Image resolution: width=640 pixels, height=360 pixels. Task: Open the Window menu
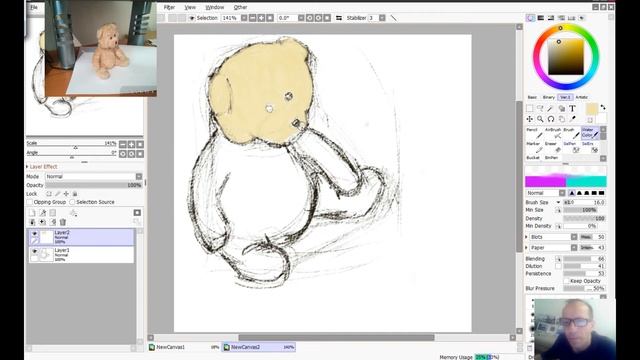tap(214, 7)
